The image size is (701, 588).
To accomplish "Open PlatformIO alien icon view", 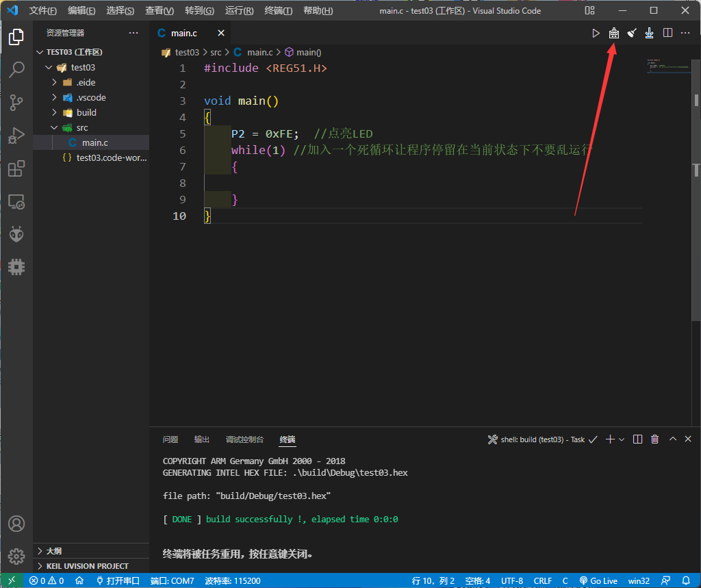I will (x=16, y=234).
